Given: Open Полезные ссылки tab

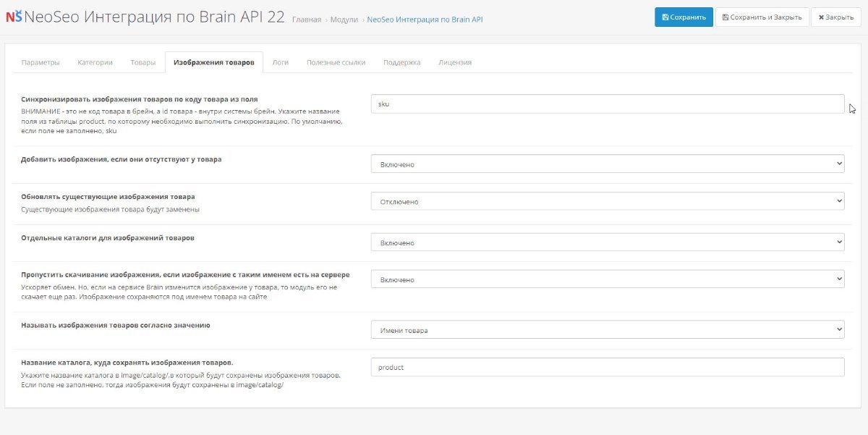Looking at the screenshot, I should 336,62.
